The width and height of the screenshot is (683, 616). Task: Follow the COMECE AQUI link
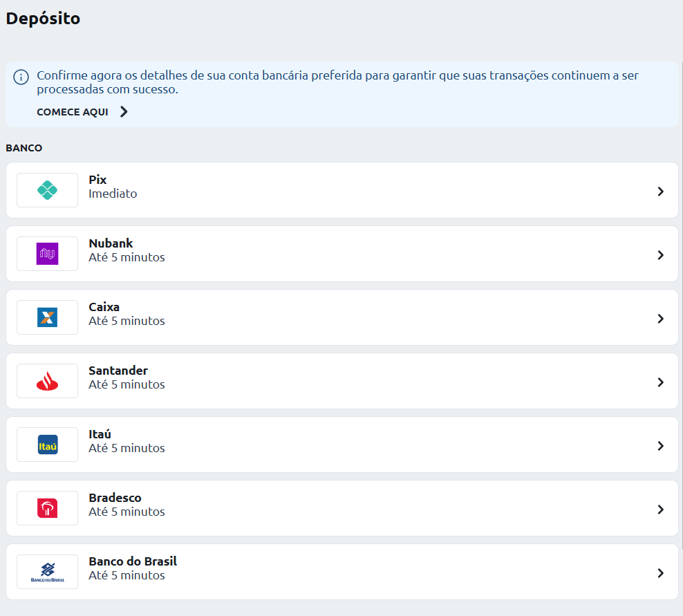[x=73, y=112]
